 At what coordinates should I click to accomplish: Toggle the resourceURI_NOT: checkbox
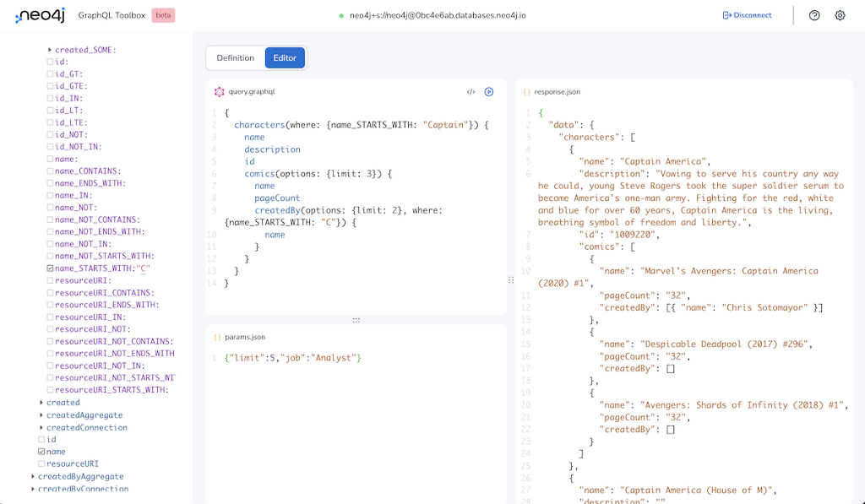click(x=50, y=329)
